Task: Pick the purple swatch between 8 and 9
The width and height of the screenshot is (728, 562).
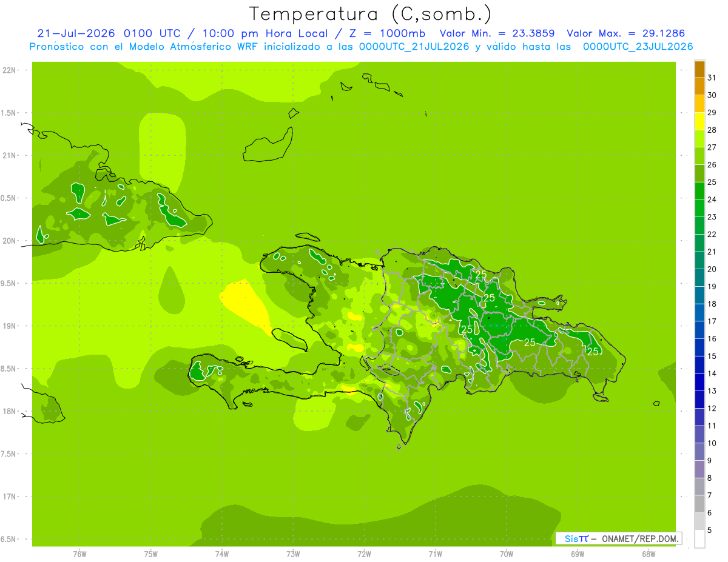Action: point(699,469)
